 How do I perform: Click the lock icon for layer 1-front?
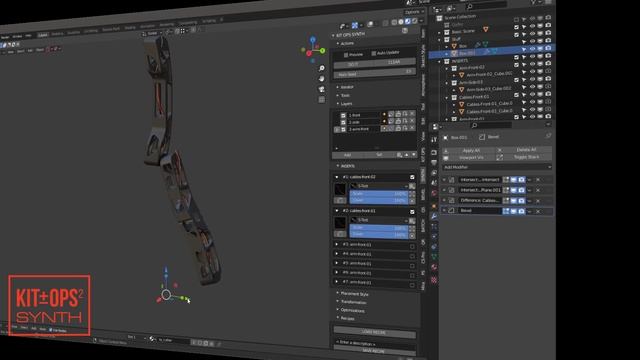point(398,114)
